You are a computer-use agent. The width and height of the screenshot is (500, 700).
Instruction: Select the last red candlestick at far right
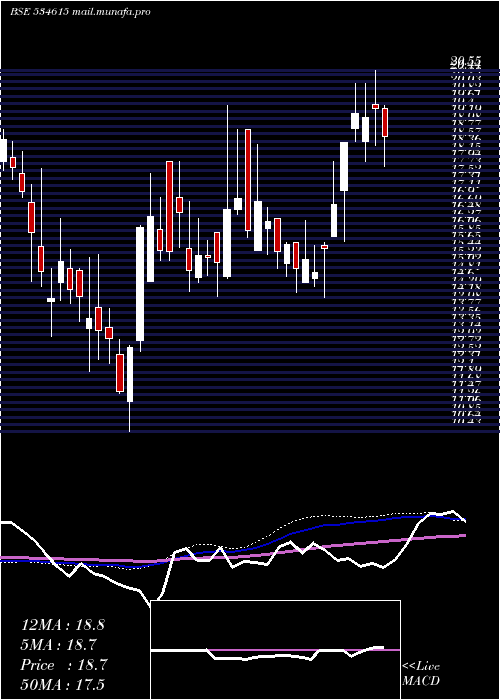[385, 122]
